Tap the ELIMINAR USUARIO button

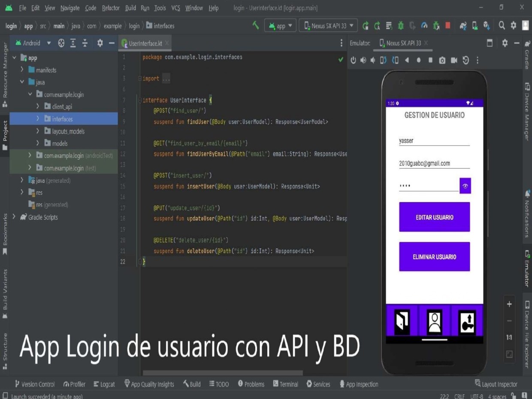[x=434, y=257]
